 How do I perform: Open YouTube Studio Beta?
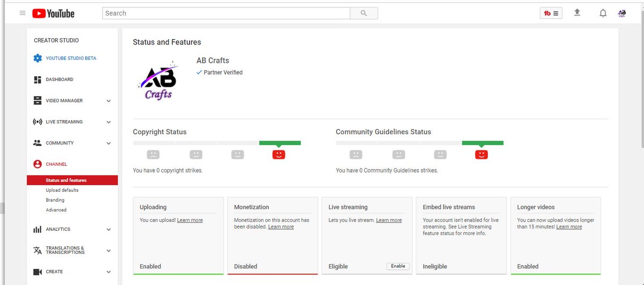point(71,58)
